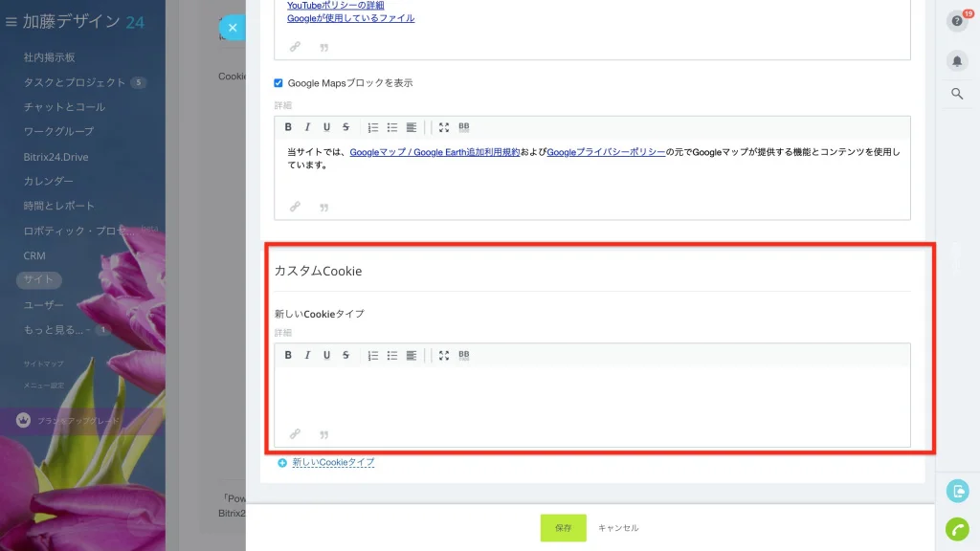Image resolution: width=980 pixels, height=551 pixels.
Task: Click the green 保存 button
Action: point(563,528)
